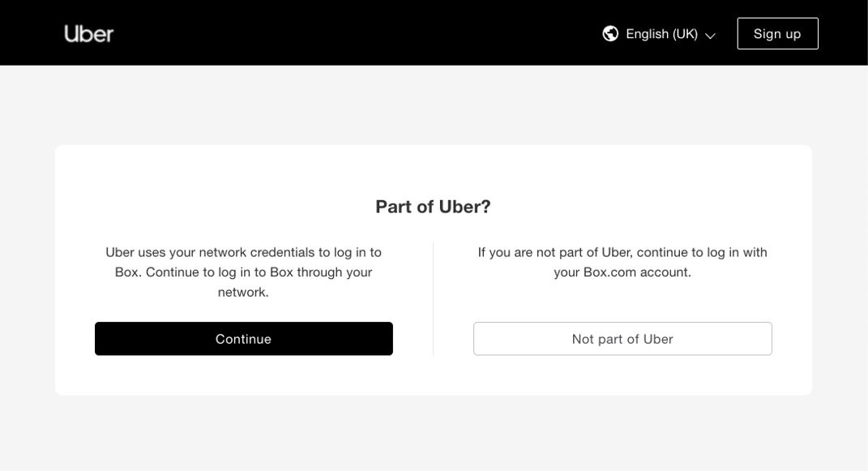Expand the language chevron arrow
Screen dimensions: 868x471
[x=710, y=36]
